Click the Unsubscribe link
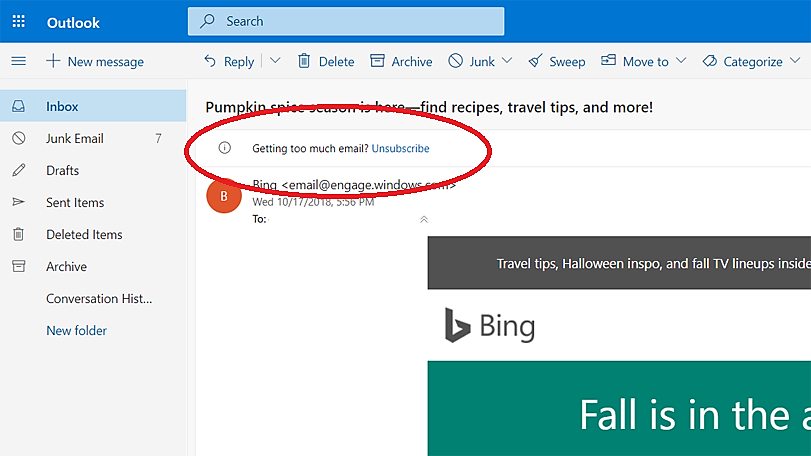This screenshot has width=811, height=456. pos(400,148)
